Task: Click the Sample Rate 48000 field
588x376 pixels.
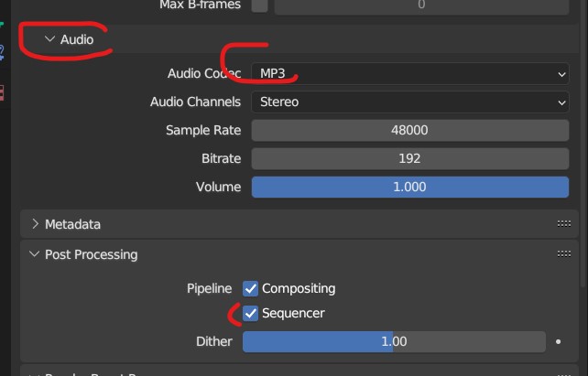Action: [410, 130]
